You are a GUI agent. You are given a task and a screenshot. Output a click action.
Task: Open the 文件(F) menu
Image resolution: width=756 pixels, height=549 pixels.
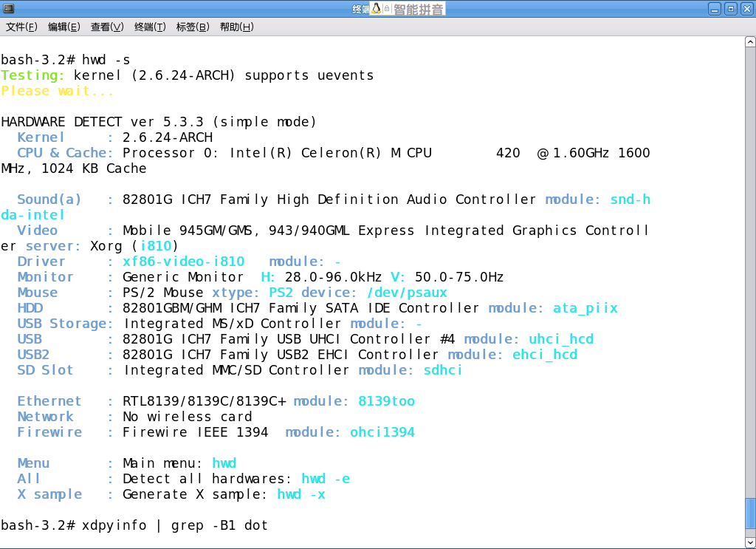tap(21, 27)
